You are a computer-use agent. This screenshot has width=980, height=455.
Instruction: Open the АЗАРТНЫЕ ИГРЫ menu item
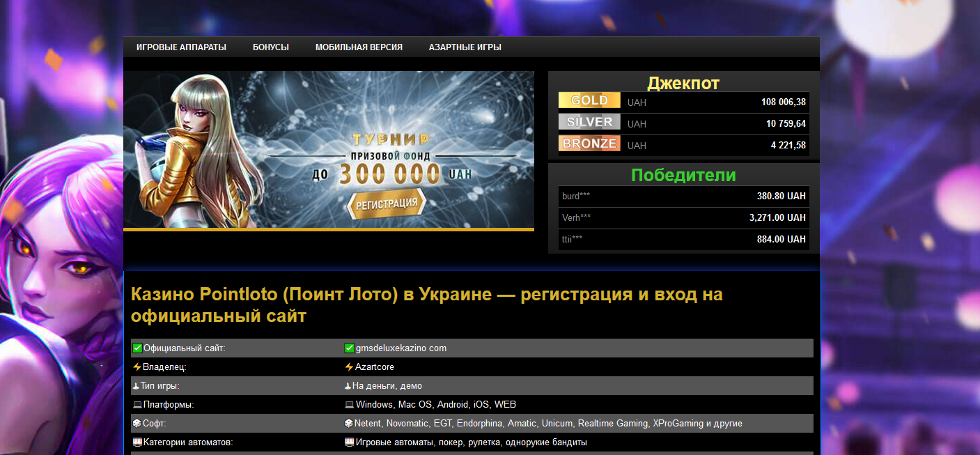(465, 47)
